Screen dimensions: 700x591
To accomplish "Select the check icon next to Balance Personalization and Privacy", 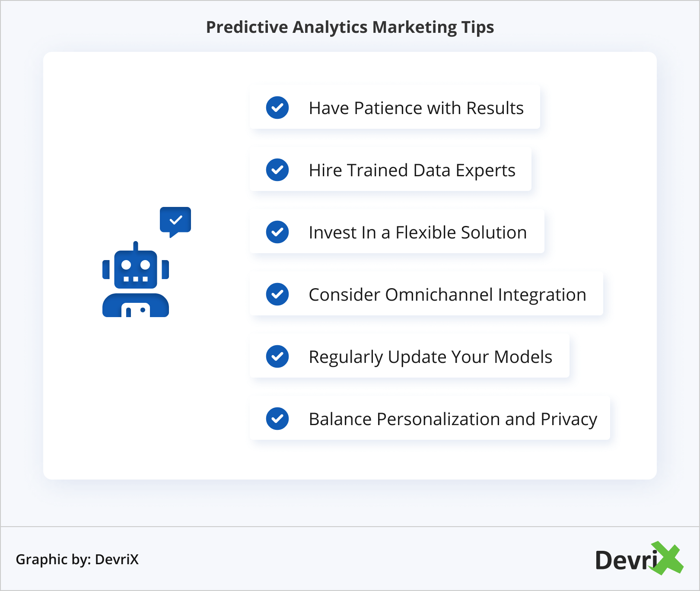I will (277, 419).
